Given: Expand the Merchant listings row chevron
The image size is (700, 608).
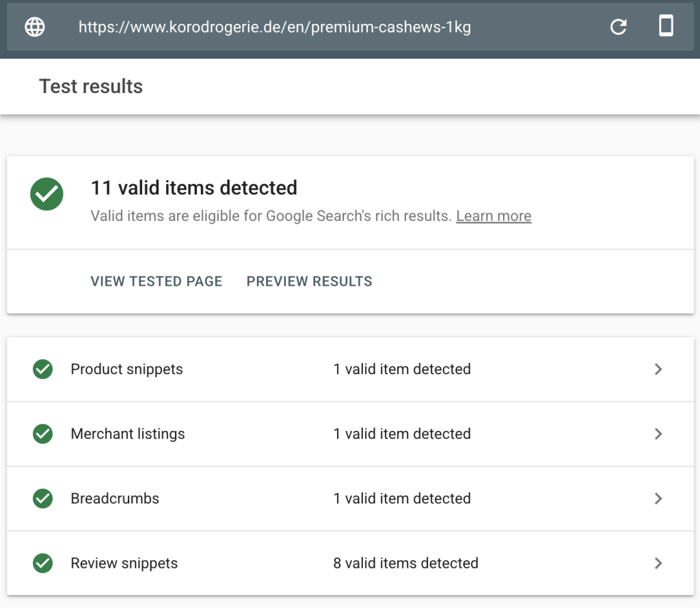Looking at the screenshot, I should pyautogui.click(x=658, y=434).
